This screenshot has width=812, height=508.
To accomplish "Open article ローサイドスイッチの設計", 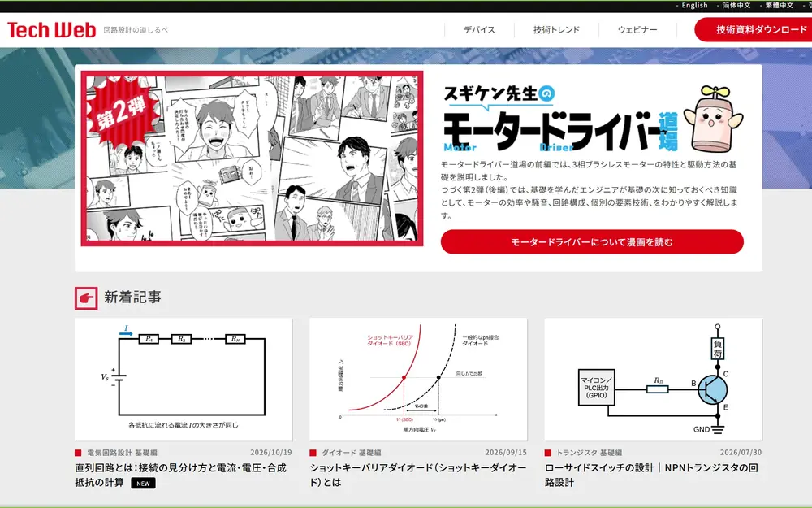I will pyautogui.click(x=651, y=475).
